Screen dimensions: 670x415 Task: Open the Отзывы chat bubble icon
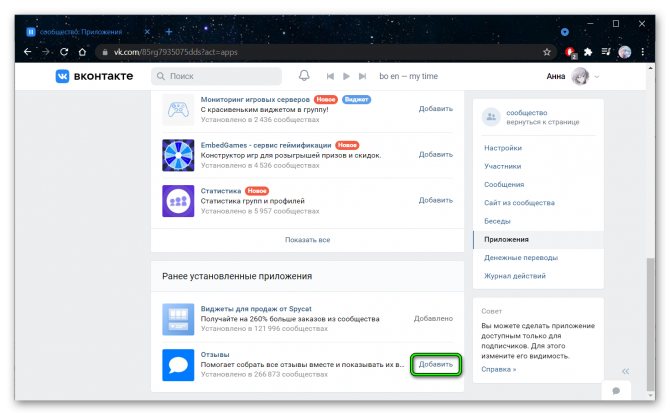click(178, 365)
